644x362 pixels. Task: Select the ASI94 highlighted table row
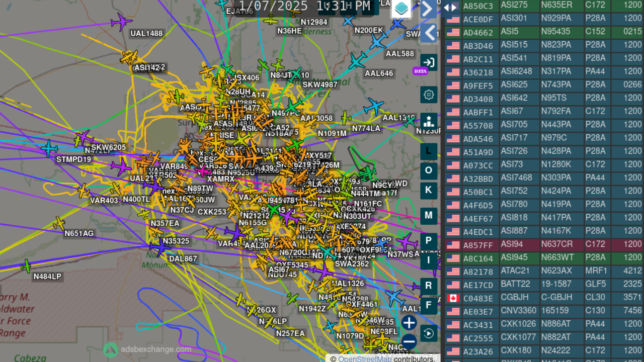544,245
